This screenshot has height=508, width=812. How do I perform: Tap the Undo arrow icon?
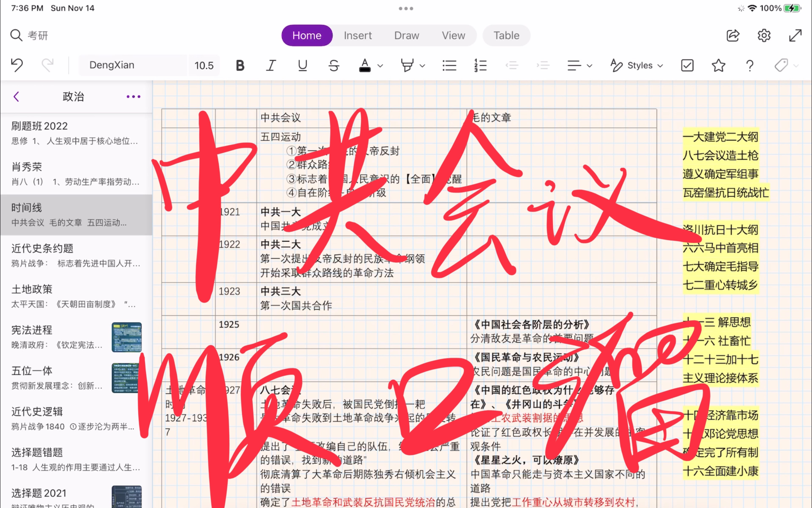point(17,65)
